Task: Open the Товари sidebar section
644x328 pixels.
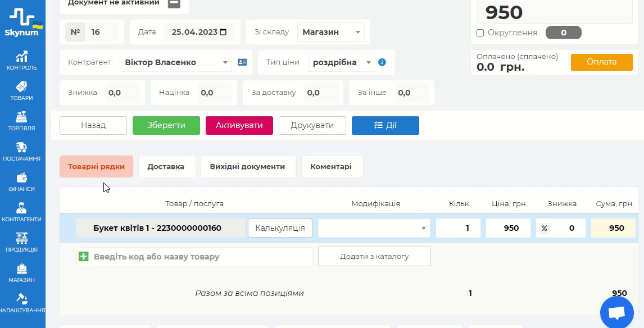Action: tap(22, 91)
